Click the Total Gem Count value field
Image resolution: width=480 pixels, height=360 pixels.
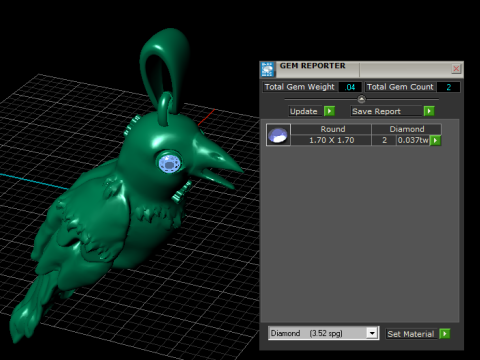[x=448, y=87]
